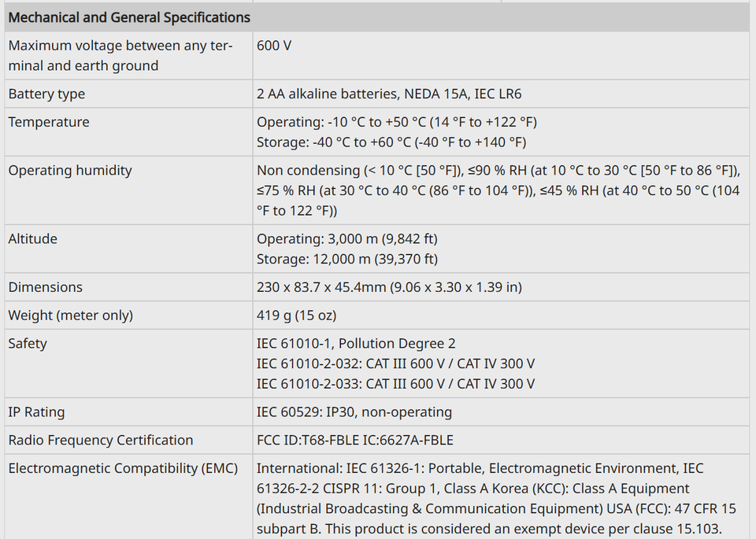
Task: Click the Mechanical and General Specifications header
Action: click(x=129, y=17)
